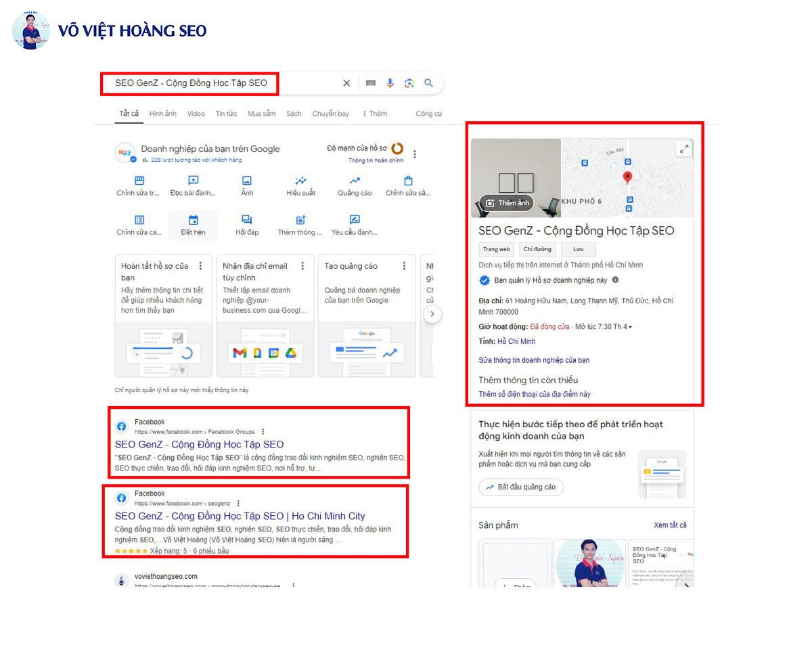This screenshot has width=812, height=656.
Task: Open the SEO GenZ - Cộng Đồng Học Tập product card
Action: point(661,562)
